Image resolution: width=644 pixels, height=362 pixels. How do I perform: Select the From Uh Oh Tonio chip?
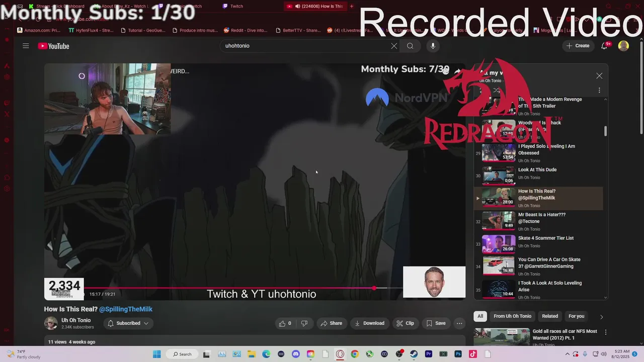tap(512, 316)
